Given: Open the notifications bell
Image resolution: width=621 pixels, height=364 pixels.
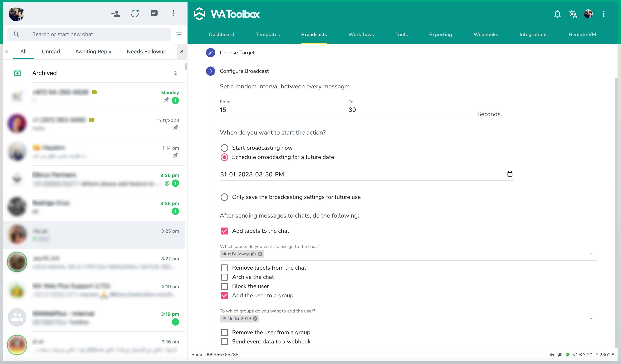Looking at the screenshot, I should pos(557,14).
